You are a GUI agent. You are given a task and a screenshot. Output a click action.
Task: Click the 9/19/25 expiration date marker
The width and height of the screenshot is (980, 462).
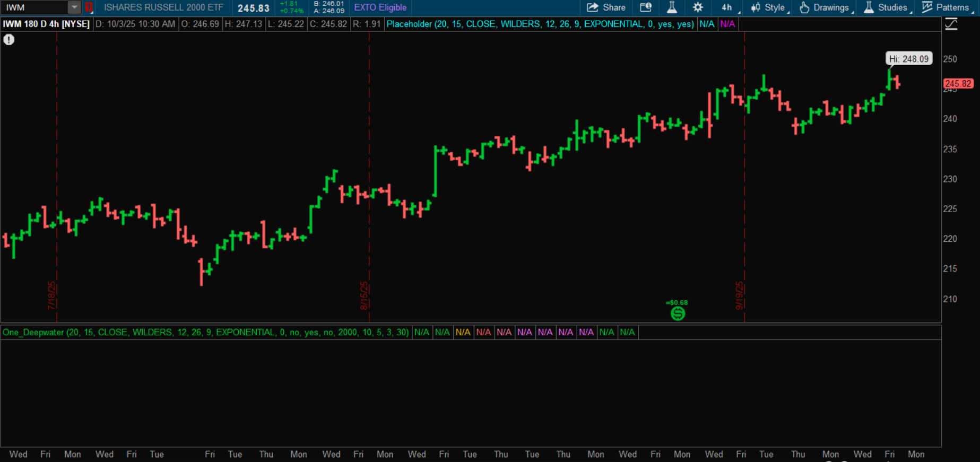[x=739, y=295]
